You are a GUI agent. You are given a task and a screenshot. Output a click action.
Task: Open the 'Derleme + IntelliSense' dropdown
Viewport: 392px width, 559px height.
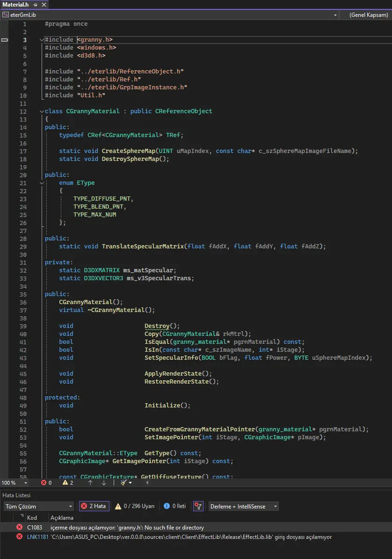(x=244, y=506)
